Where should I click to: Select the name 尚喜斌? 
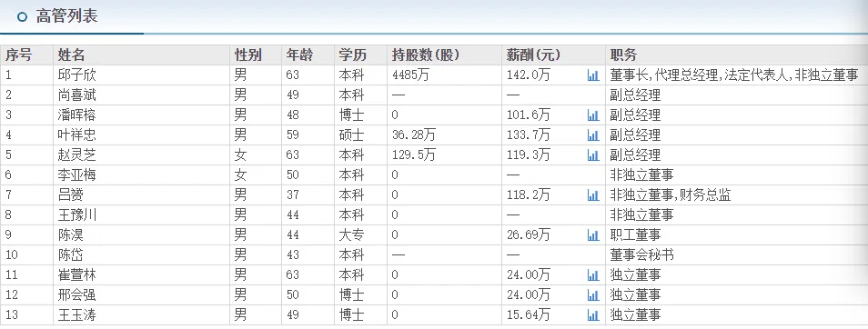pos(77,95)
